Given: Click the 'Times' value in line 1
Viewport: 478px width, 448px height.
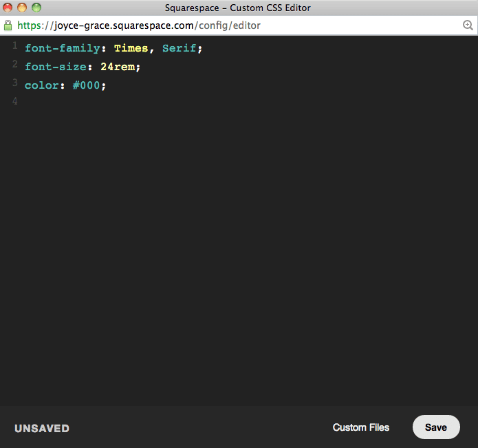Looking at the screenshot, I should point(131,48).
